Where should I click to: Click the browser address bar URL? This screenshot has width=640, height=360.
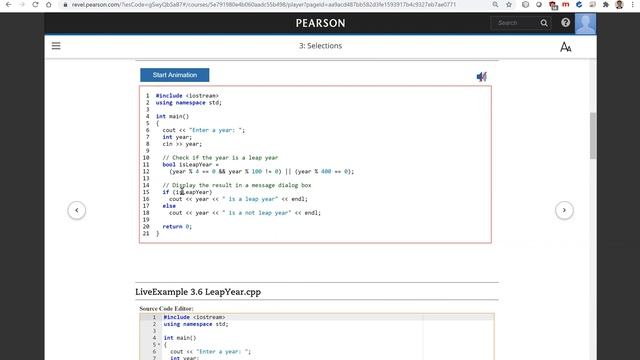(x=264, y=5)
